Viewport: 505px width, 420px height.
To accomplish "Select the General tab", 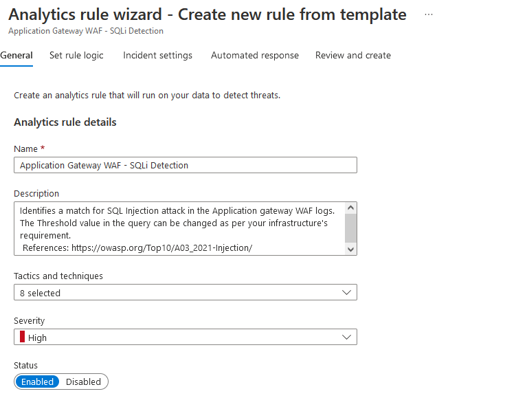I will click(16, 56).
